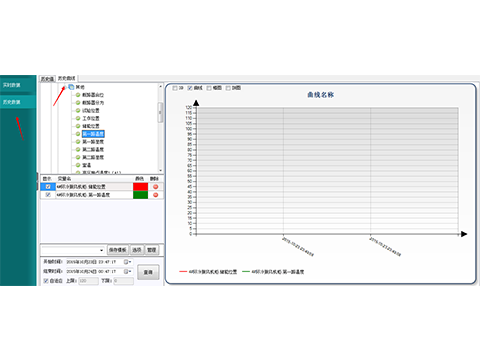The image size is (480, 360).
Task: Open the template combo box dropdown arrow
Action: click(x=101, y=250)
